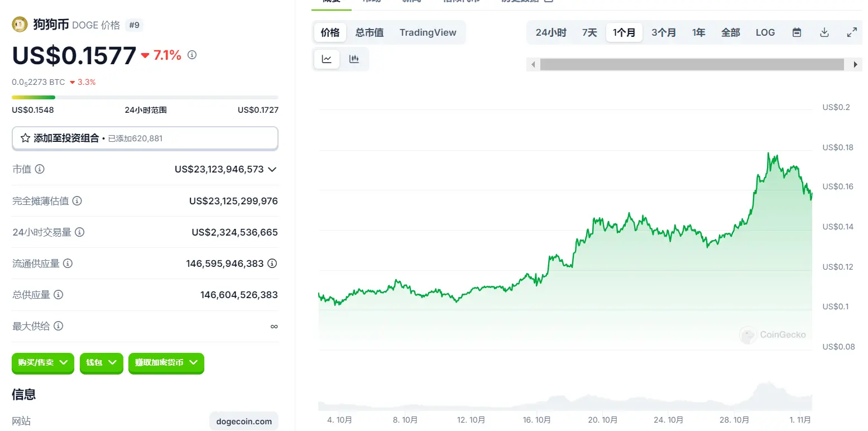Viewport: 868px width, 431px height.
Task: Click the fullscreen expand chart icon
Action: click(852, 32)
